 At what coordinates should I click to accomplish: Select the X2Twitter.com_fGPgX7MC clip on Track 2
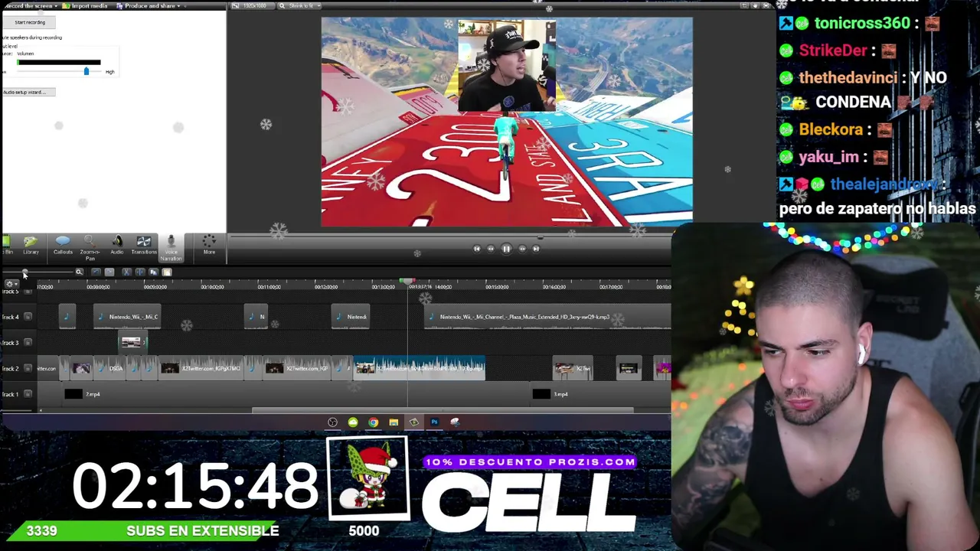click(201, 369)
